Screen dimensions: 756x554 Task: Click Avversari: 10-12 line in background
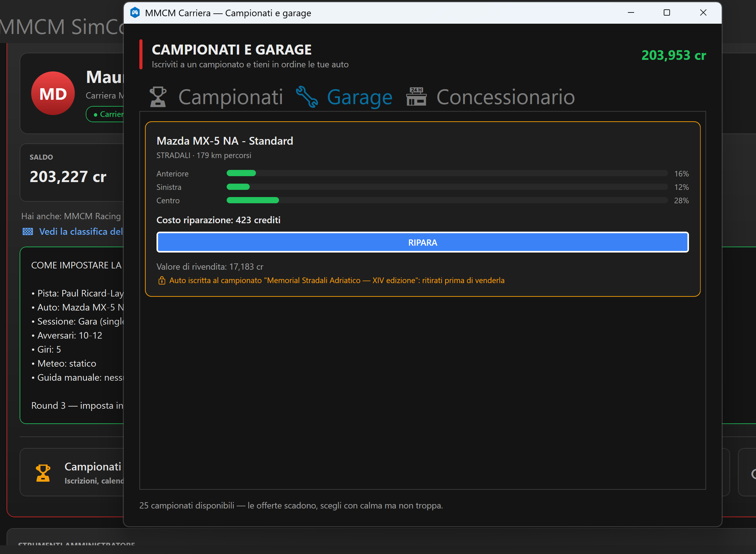pyautogui.click(x=67, y=335)
